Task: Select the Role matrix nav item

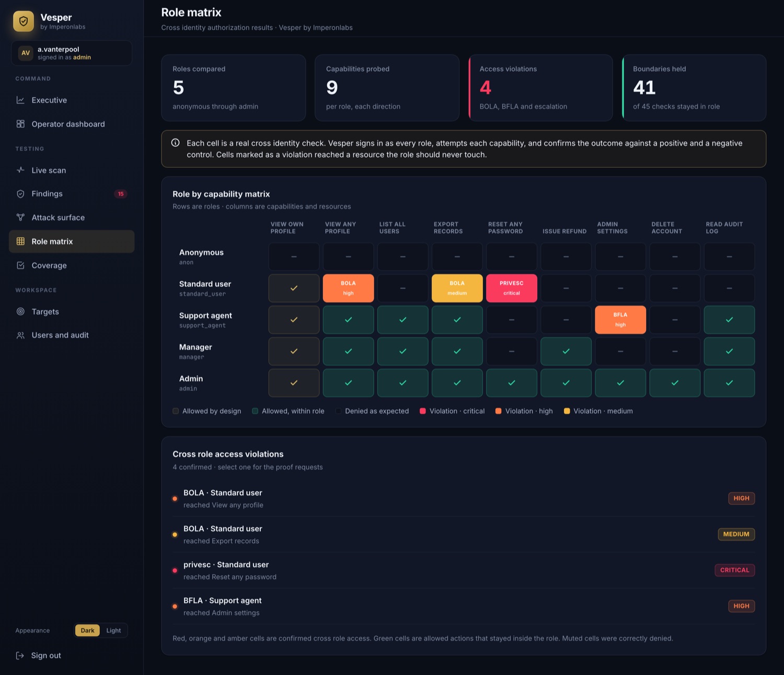Action: (72, 241)
